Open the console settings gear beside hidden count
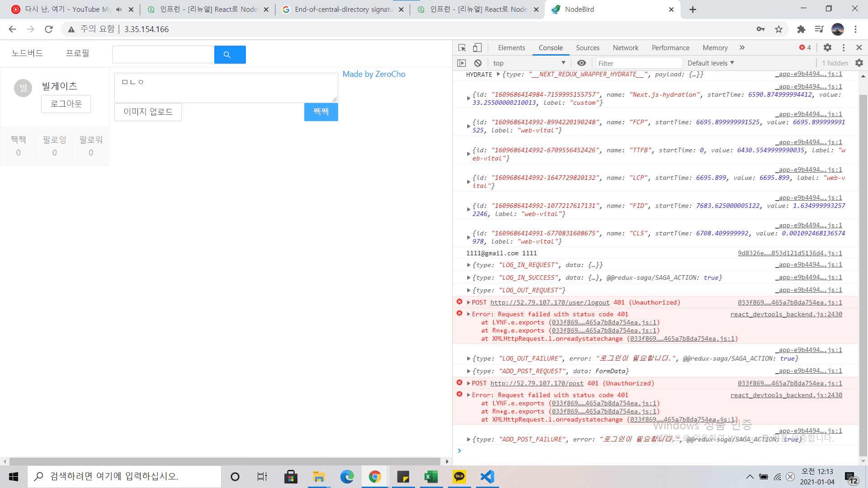 pos(859,63)
